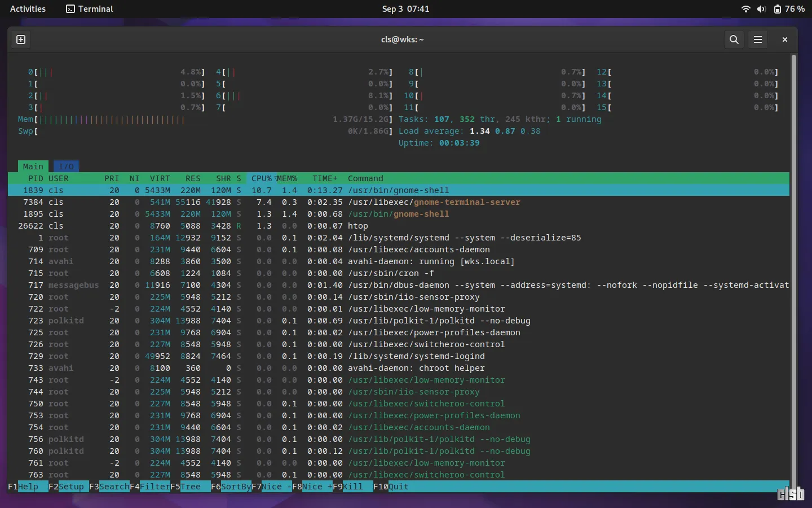Click the Mem usage bar meter

(x=205, y=119)
